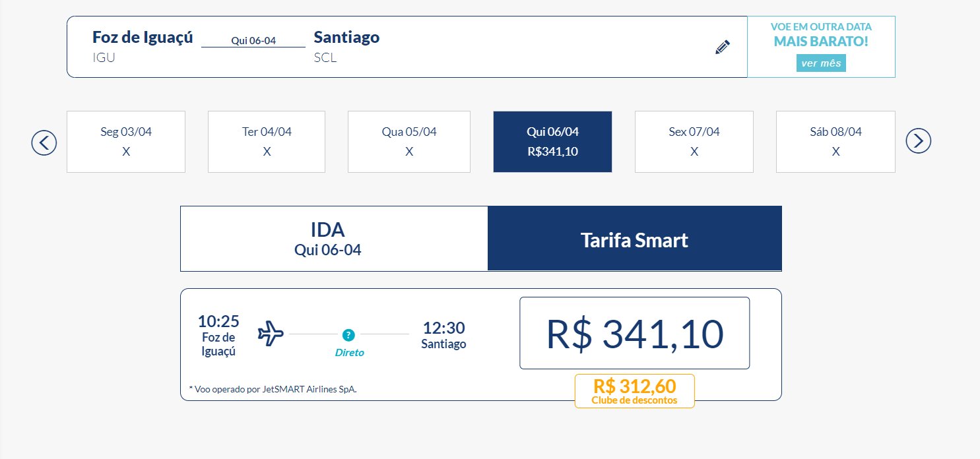Click Foz de Iguaçu origin in search bar
Screen dimensions: 980x459
click(x=143, y=37)
